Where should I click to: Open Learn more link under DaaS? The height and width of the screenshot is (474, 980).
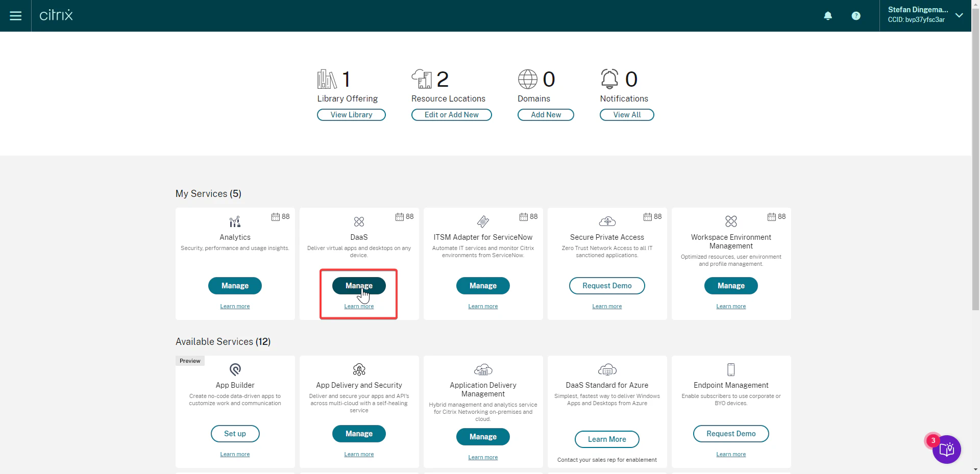coord(359,306)
